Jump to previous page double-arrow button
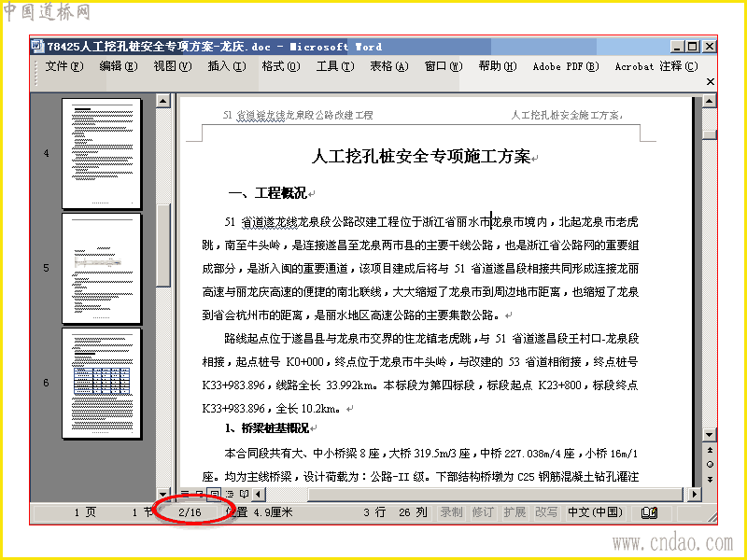Image resolution: width=747 pixels, height=560 pixels. (x=710, y=450)
